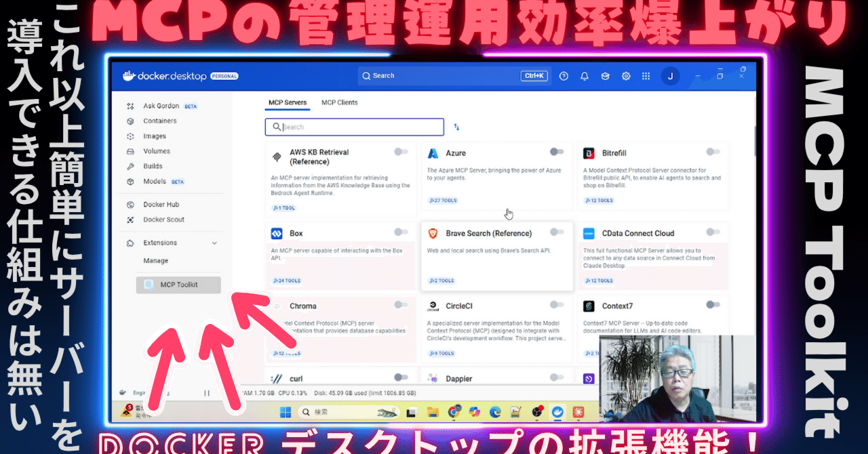Open the help question mark icon

point(564,76)
